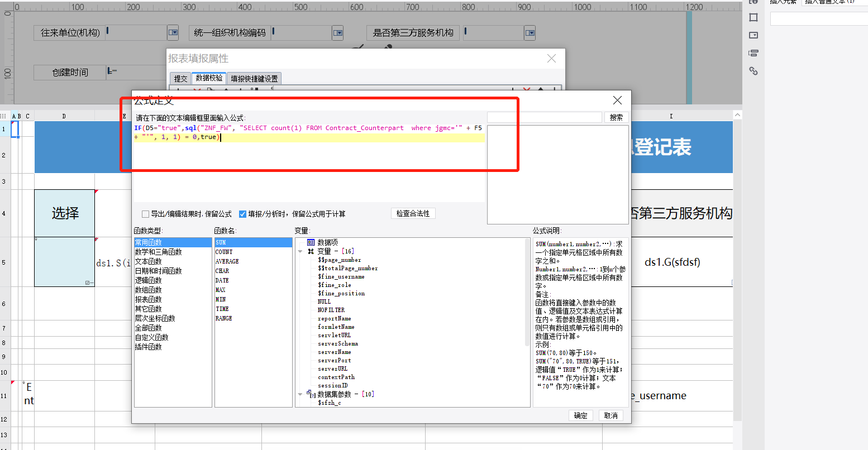The width and height of the screenshot is (868, 450).
Task: Open the widget settings dropdown-box sidebar icon
Action: pos(753,35)
